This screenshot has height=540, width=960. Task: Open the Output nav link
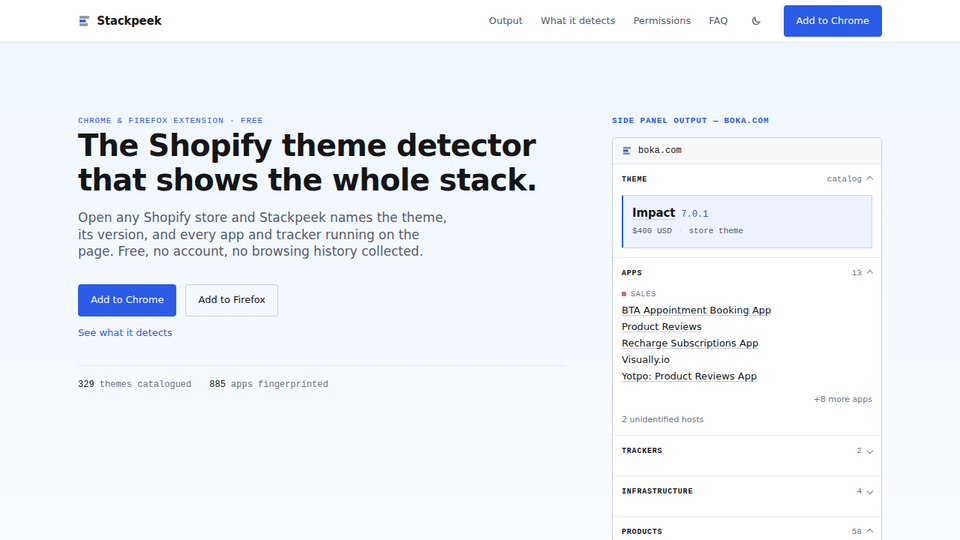[505, 21]
